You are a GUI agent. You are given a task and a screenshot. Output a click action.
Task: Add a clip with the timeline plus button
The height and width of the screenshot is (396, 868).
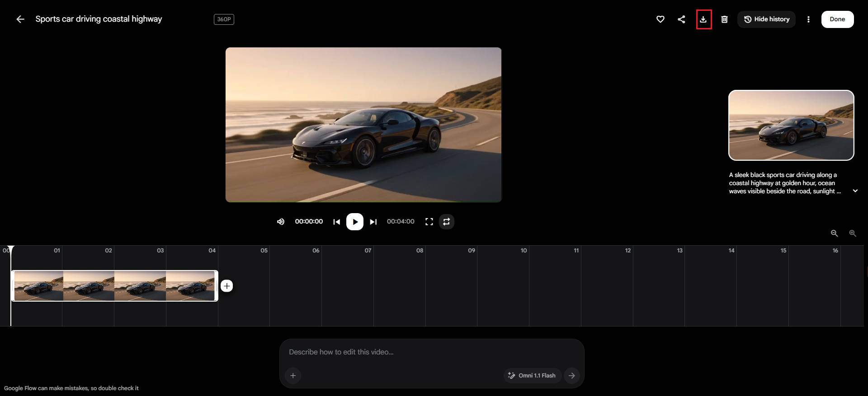pos(227,286)
